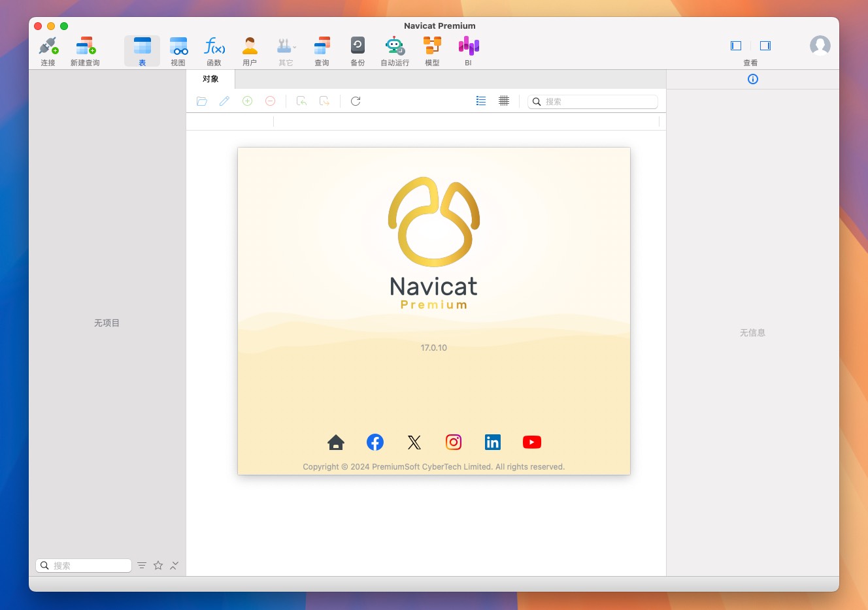Toggle the right information pane visibility

click(765, 46)
